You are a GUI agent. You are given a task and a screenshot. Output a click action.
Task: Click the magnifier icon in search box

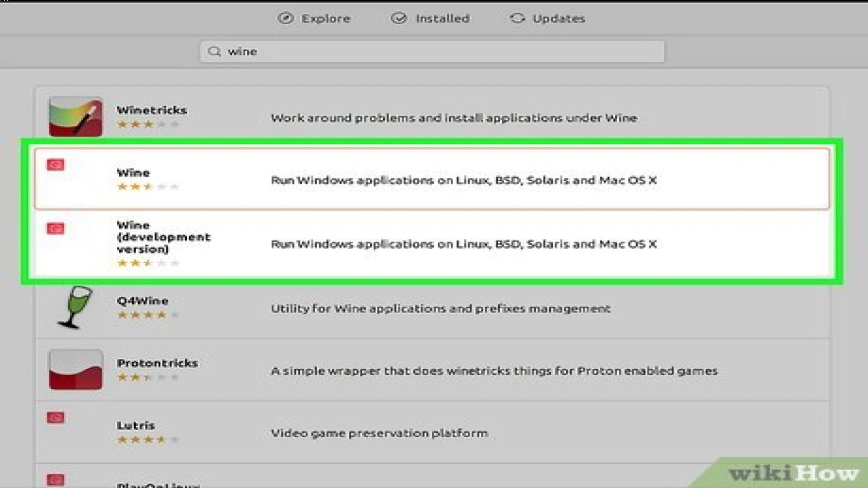click(x=215, y=51)
